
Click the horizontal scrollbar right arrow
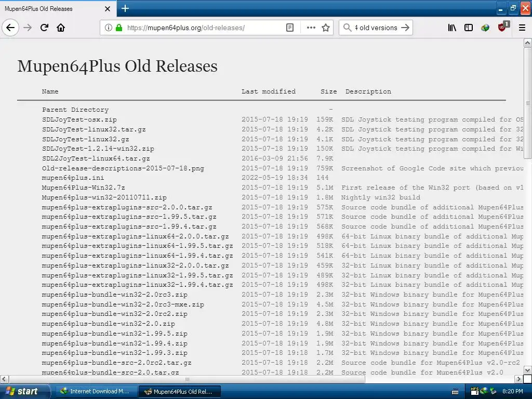click(x=518, y=379)
